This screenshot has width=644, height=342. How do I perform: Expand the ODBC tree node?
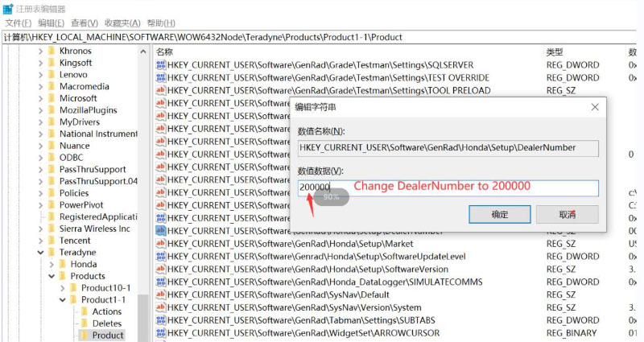coord(40,158)
